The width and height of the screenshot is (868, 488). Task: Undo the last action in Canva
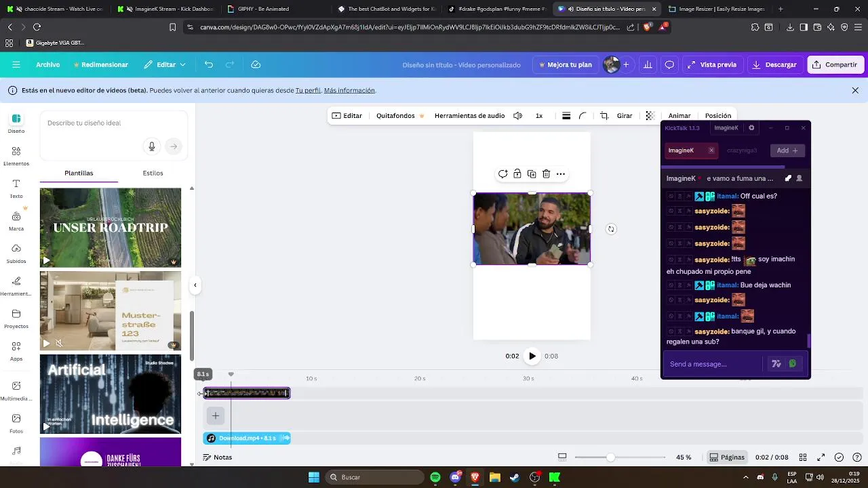click(x=209, y=64)
